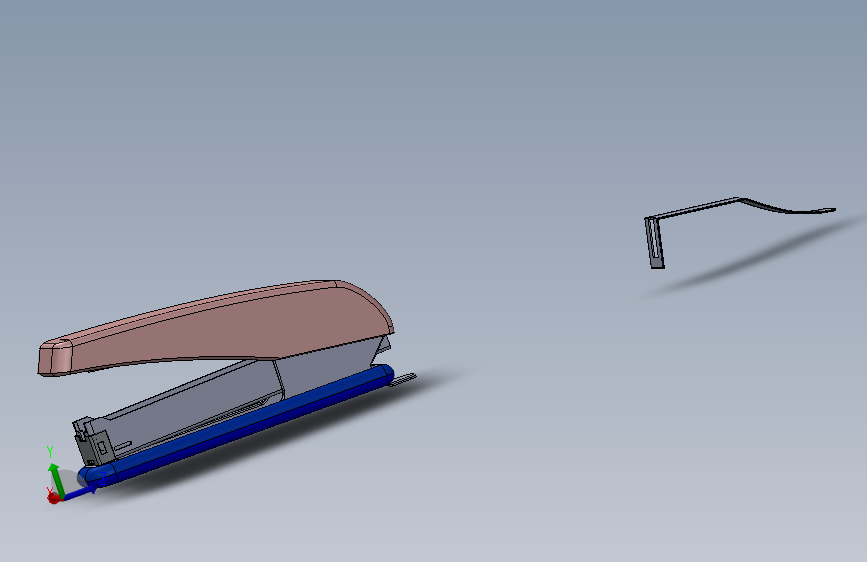This screenshot has height=562, width=867.
Task: Select the pink stapler handle cover
Action: pyautogui.click(x=221, y=326)
